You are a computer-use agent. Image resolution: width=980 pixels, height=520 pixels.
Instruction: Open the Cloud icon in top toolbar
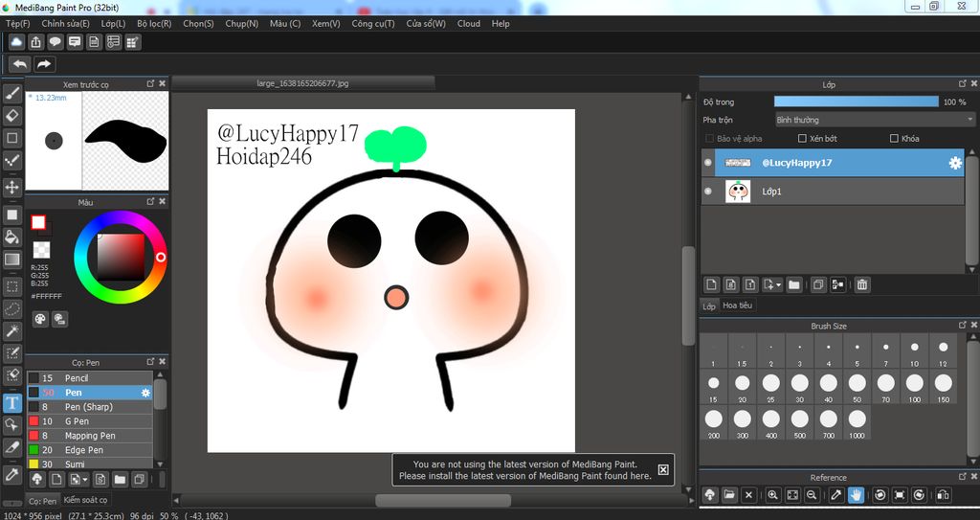tap(16, 42)
